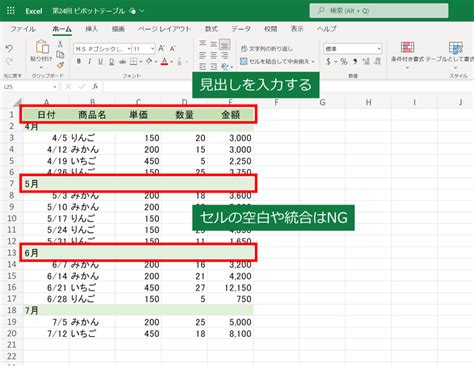Image resolution: width=474 pixels, height=366 pixels.
Task: Click the font color red A swatch
Action: click(164, 62)
